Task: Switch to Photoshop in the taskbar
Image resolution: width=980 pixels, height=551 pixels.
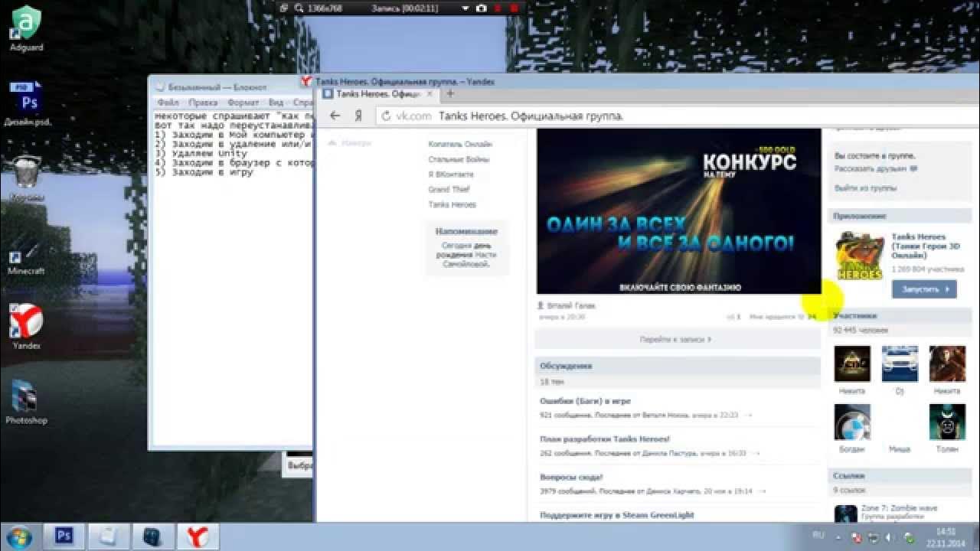Action: click(x=64, y=535)
